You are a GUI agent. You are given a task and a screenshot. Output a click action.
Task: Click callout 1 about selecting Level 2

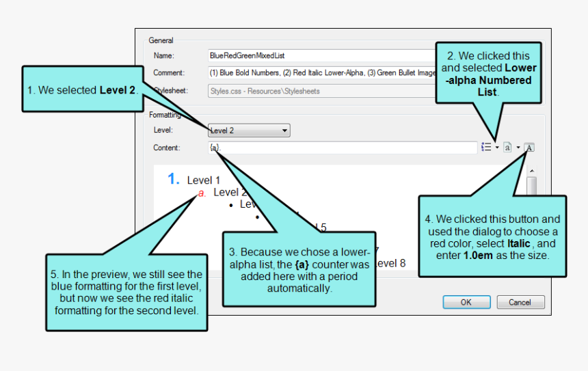click(x=82, y=90)
